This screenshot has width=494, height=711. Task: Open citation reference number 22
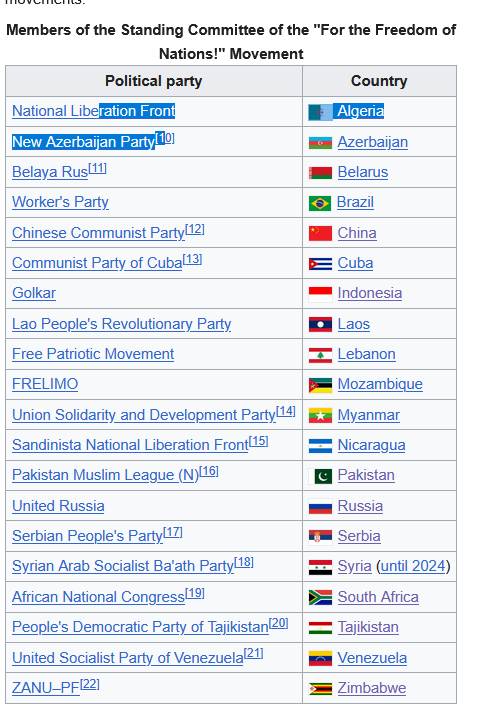[x=90, y=684]
